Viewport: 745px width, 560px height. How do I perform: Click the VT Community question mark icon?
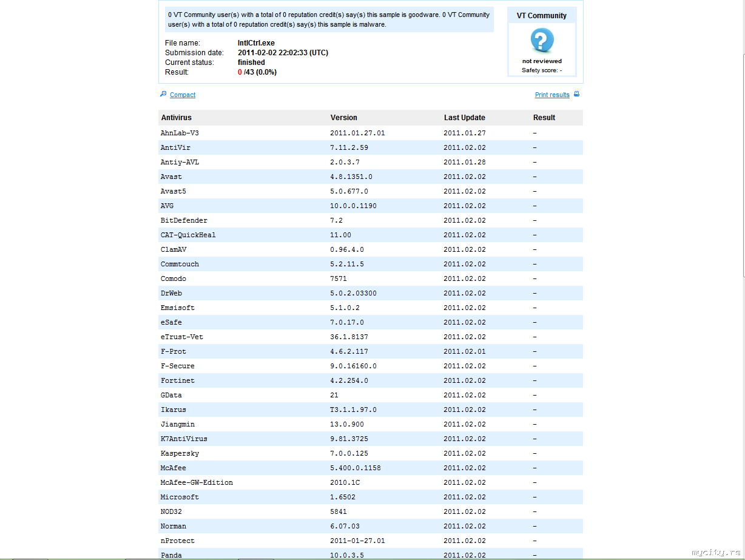[x=542, y=41]
